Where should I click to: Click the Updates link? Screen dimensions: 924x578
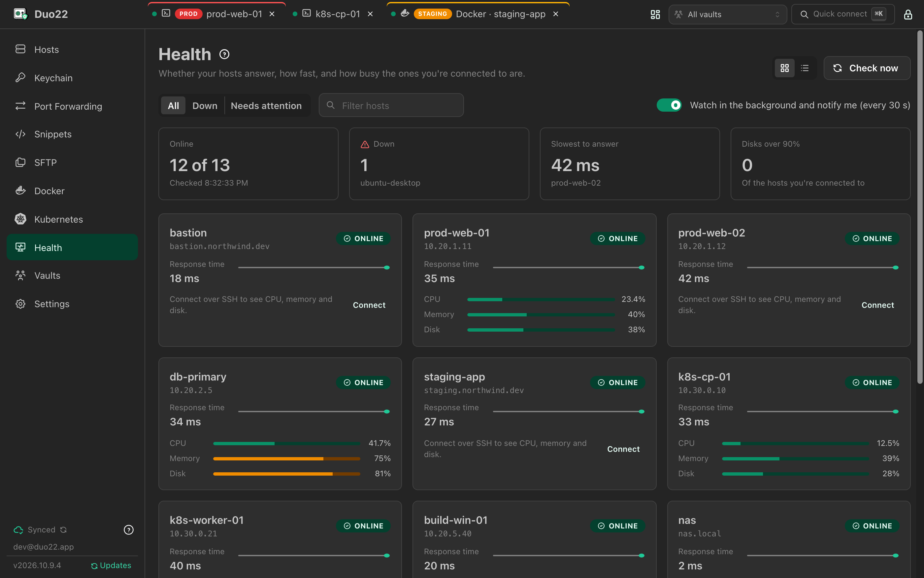pyautogui.click(x=111, y=565)
